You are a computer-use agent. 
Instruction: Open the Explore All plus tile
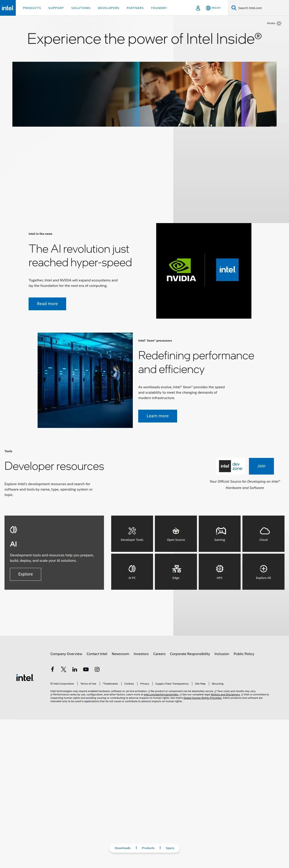(263, 571)
